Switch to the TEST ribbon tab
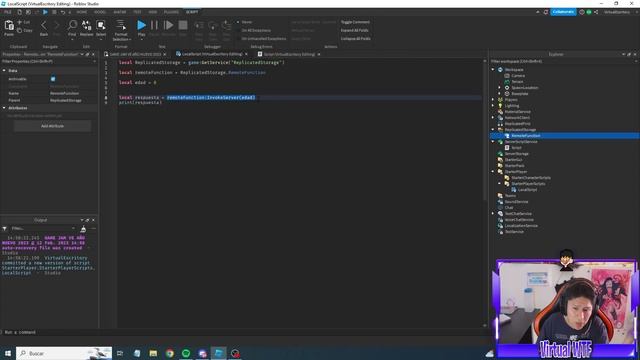Viewport: 640px width, 360px height. [138, 12]
